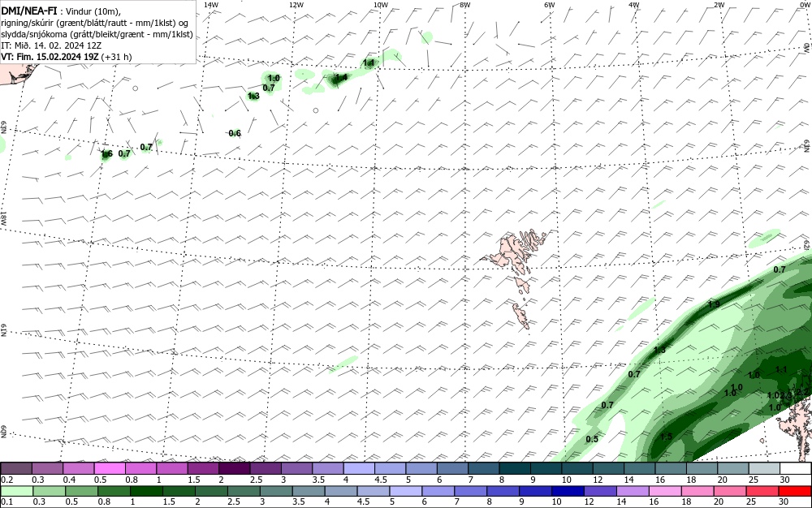Click the slate blue swatch labeled 6 in upper row

452,469
